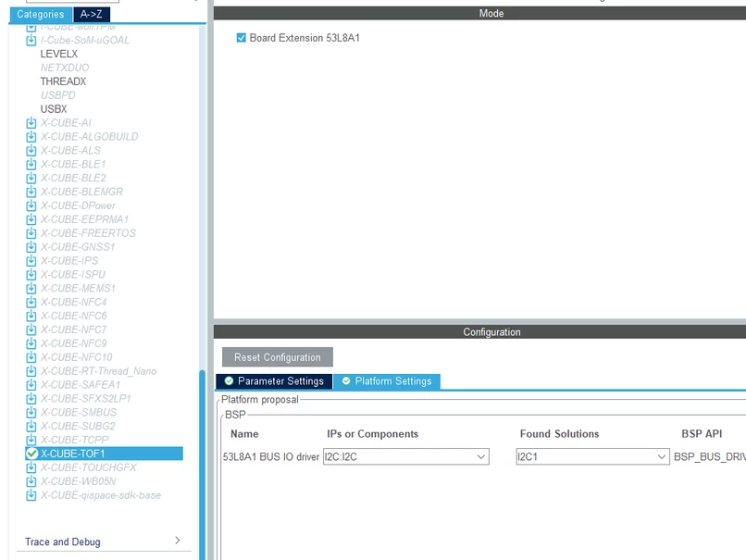Click the Reset Configuration button
This screenshot has width=746, height=560.
tap(278, 357)
